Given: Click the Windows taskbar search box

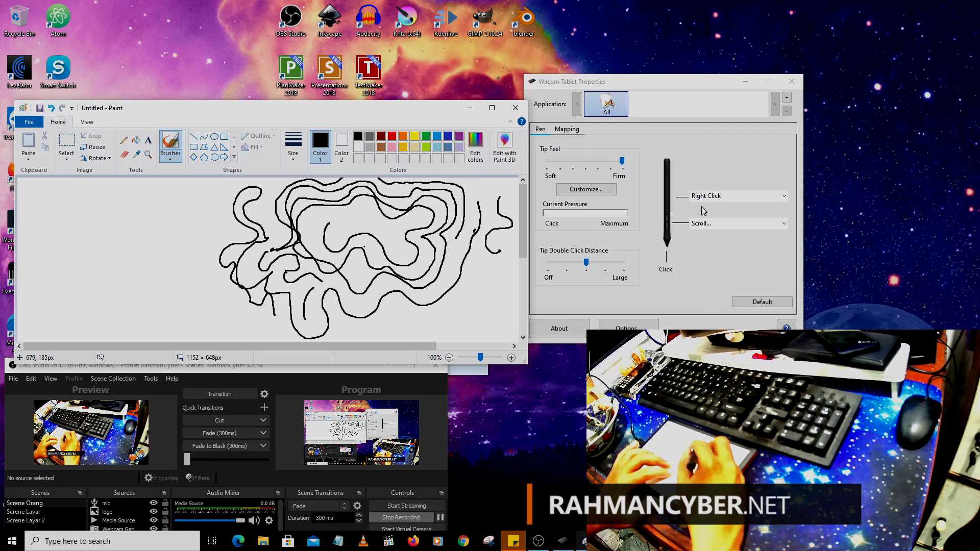Looking at the screenshot, I should click(112, 541).
